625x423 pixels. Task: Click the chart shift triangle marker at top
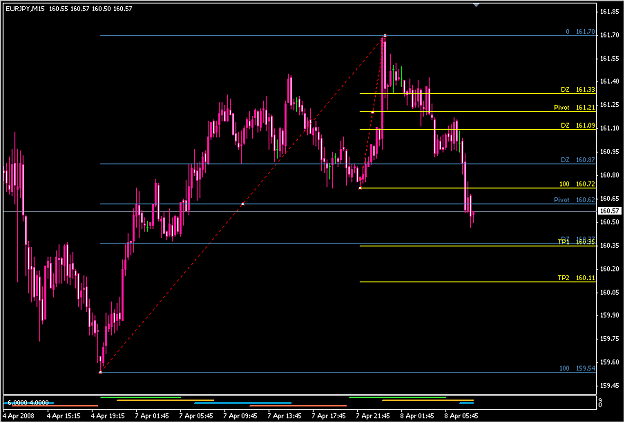pos(476,5)
